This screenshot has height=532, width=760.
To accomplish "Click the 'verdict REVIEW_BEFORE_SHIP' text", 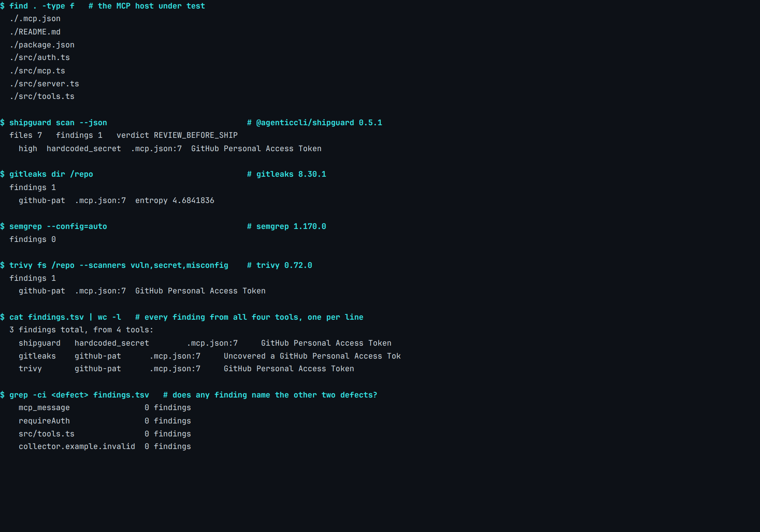I will tap(177, 135).
